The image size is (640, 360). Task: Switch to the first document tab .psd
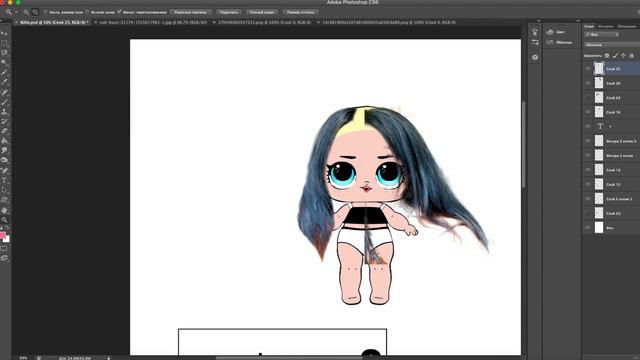click(53, 22)
